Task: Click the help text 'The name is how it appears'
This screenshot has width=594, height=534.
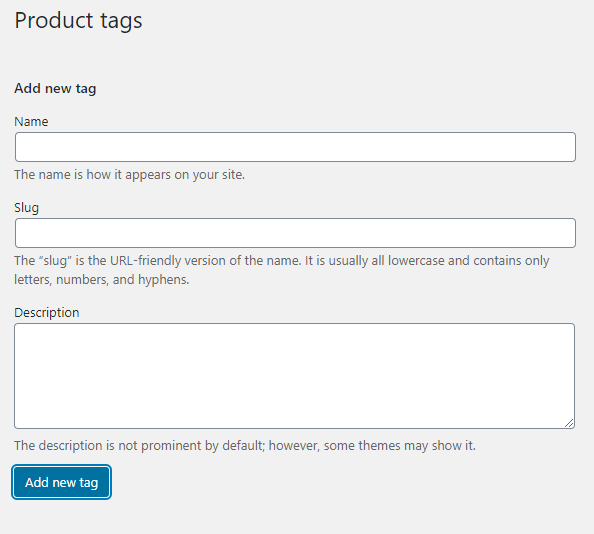Action: click(x=130, y=175)
